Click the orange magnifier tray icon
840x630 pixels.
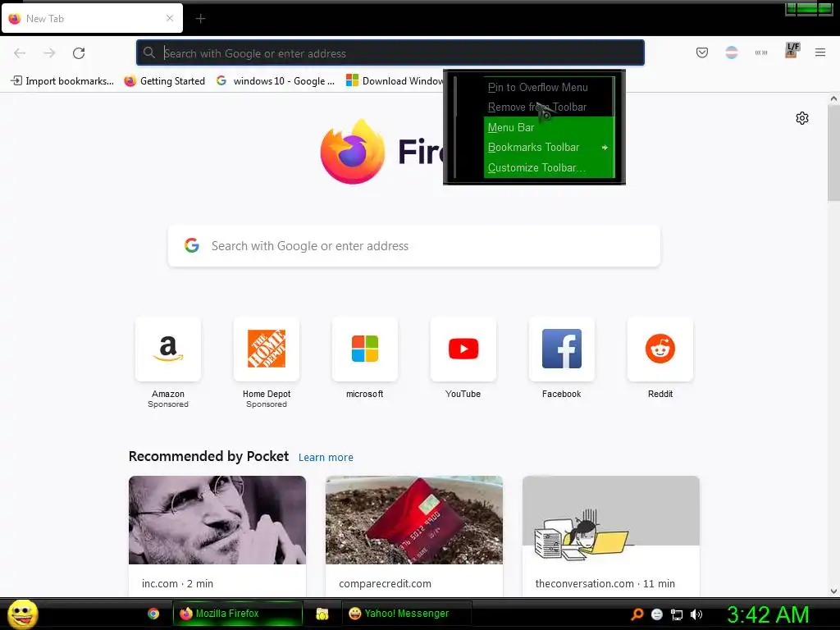pyautogui.click(x=637, y=614)
